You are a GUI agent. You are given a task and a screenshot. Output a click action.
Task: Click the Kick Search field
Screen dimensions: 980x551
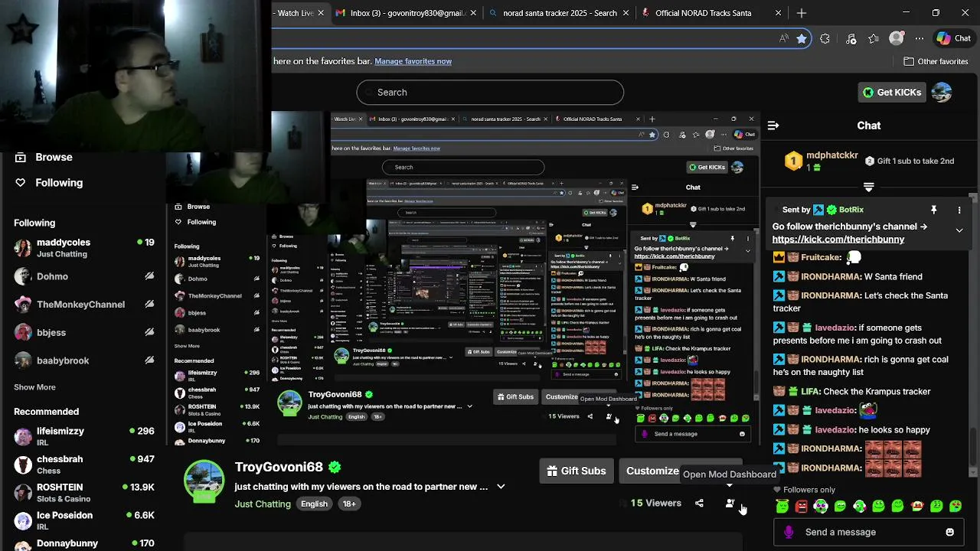point(490,93)
